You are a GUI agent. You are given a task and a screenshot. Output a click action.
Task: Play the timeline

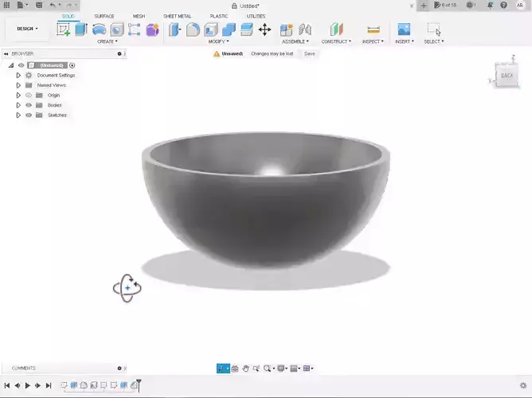(28, 385)
